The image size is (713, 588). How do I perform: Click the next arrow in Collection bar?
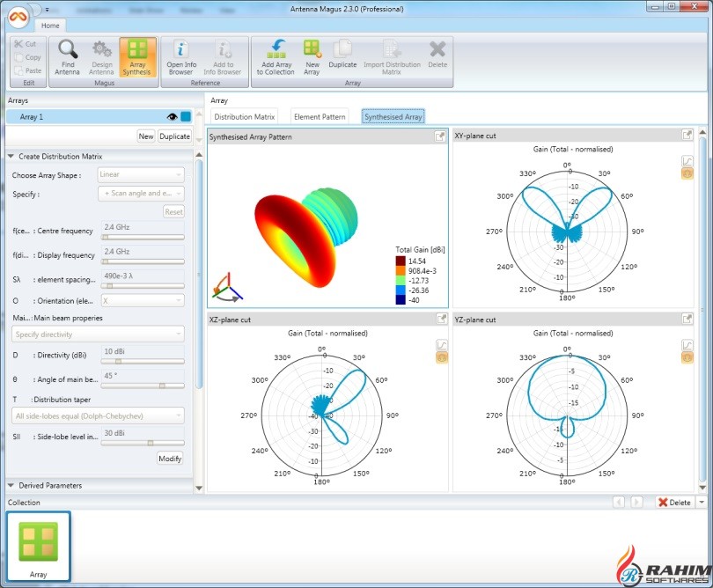636,502
